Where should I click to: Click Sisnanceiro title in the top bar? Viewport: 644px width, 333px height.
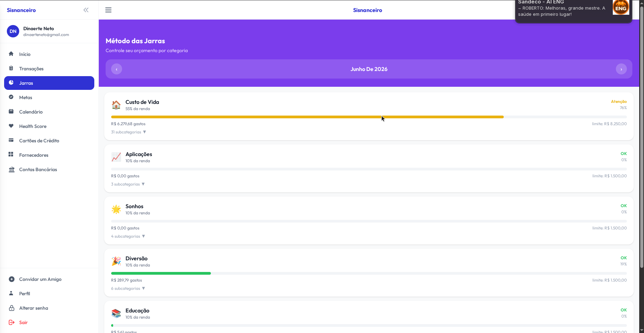[x=368, y=10]
